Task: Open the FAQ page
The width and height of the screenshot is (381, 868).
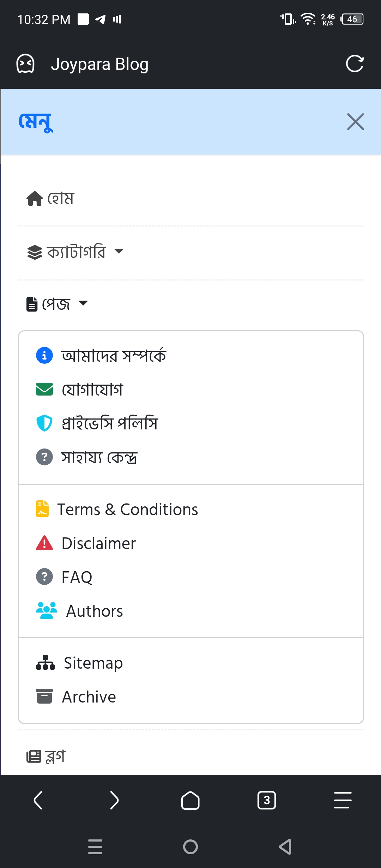Action: coord(77,577)
